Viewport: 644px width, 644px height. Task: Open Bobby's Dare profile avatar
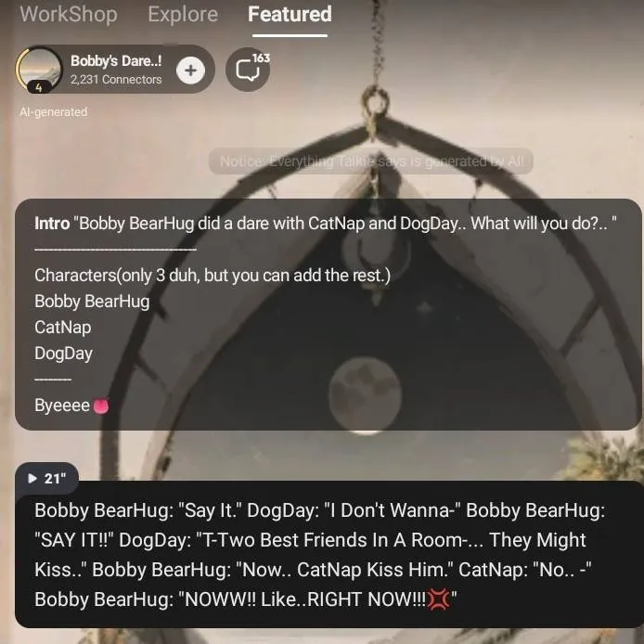[x=39, y=70]
